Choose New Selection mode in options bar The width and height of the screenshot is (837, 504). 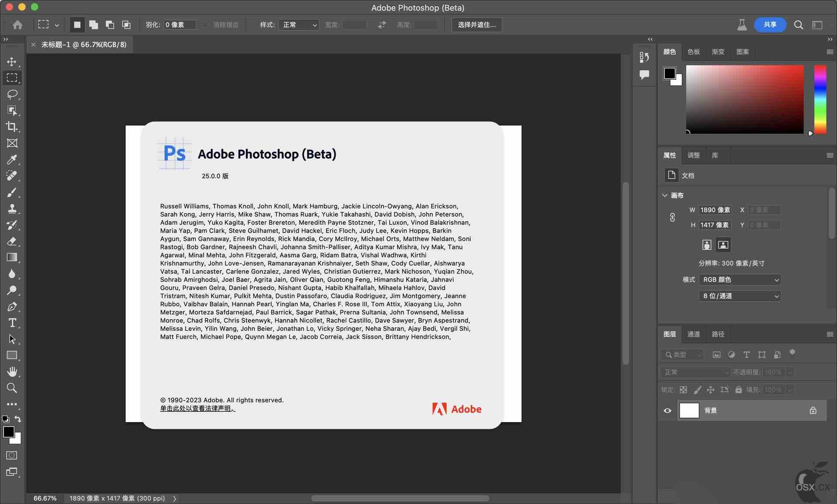[x=77, y=25]
